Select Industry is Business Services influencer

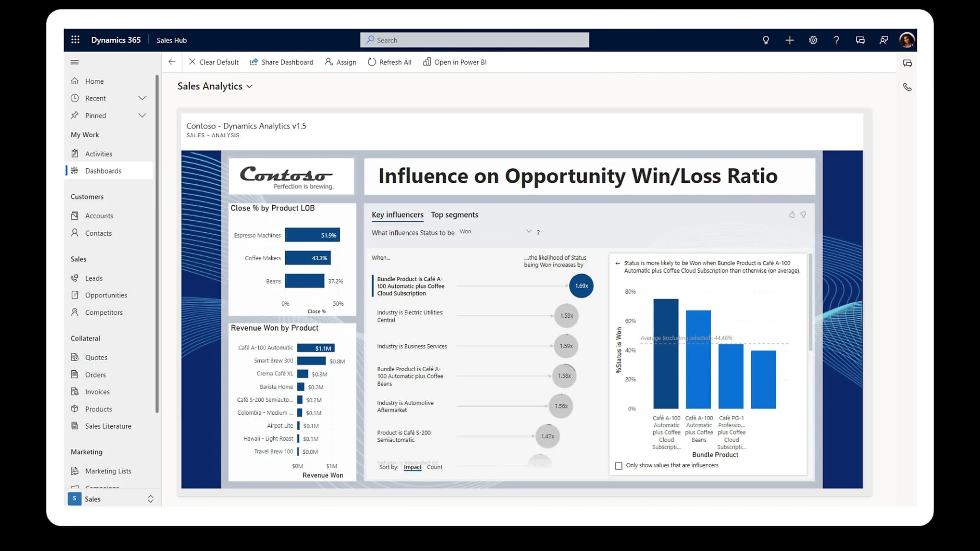pos(412,346)
